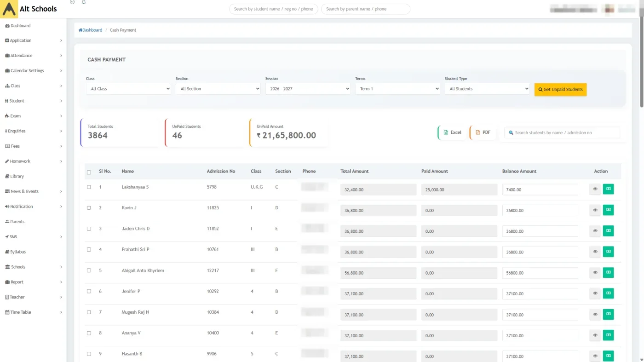The width and height of the screenshot is (644, 362).
Task: Check the row for Prahathi Sri P
Action: tap(89, 249)
